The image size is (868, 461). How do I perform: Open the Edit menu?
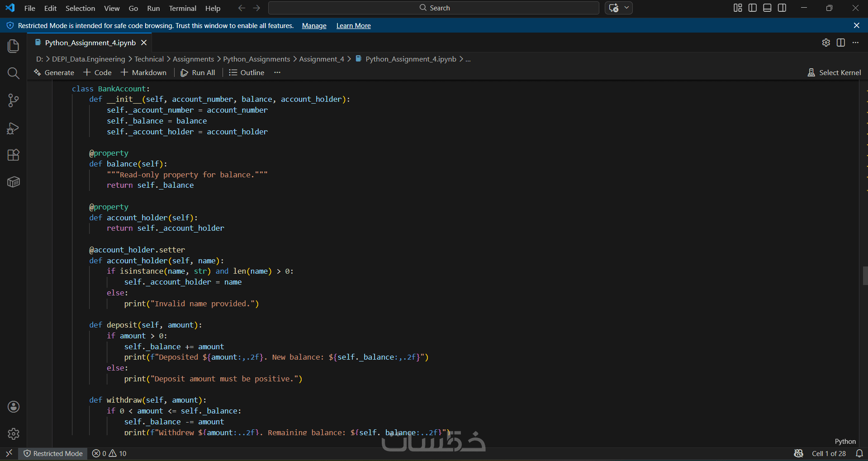(x=50, y=8)
